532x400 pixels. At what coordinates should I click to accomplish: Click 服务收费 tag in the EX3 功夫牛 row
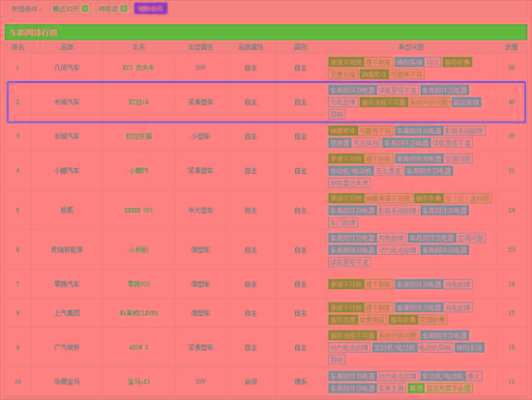point(458,62)
